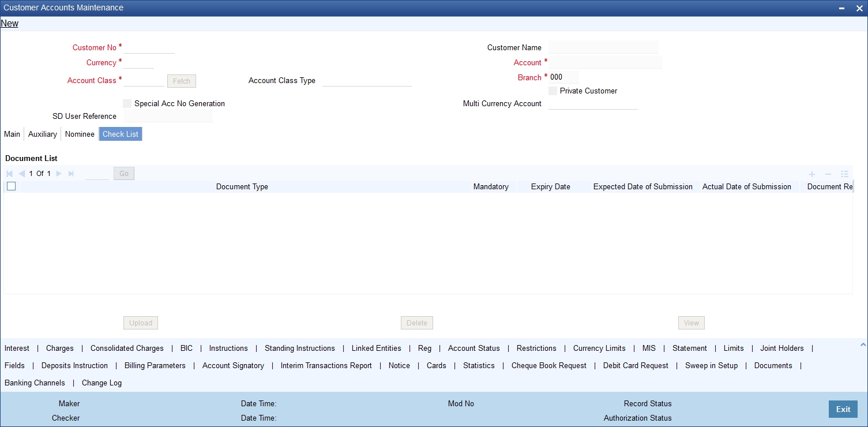Screen dimensions: 868x427
Task: Jump to the last page of documents
Action: pyautogui.click(x=70, y=173)
